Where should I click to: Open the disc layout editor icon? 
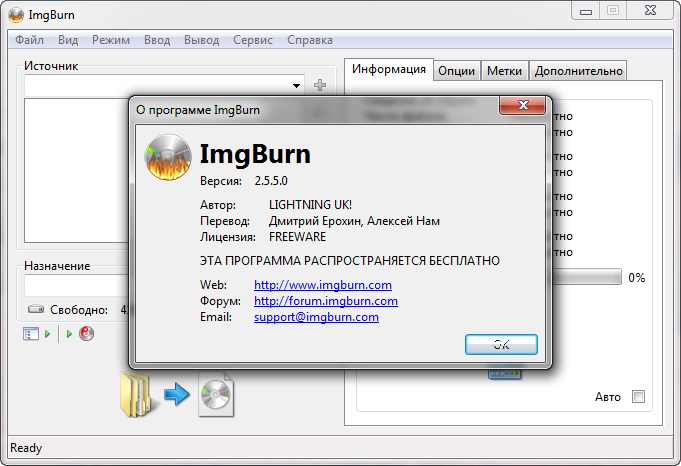click(31, 334)
